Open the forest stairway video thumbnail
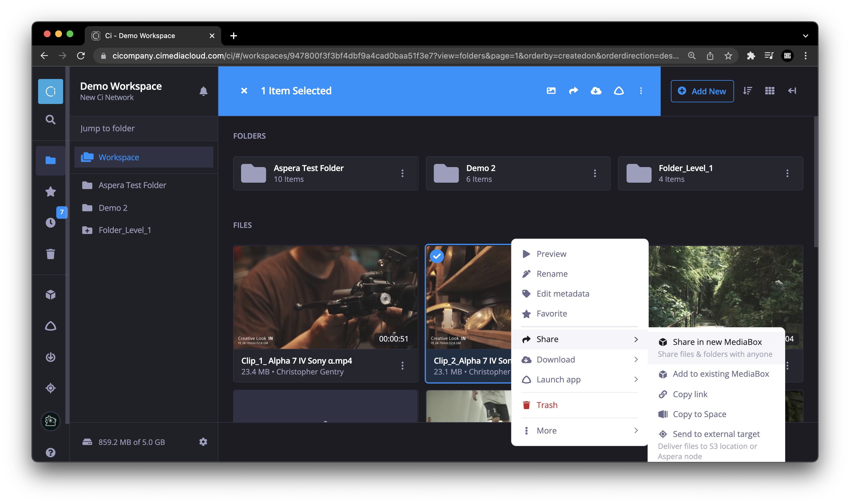The height and width of the screenshot is (504, 850). tap(726, 286)
